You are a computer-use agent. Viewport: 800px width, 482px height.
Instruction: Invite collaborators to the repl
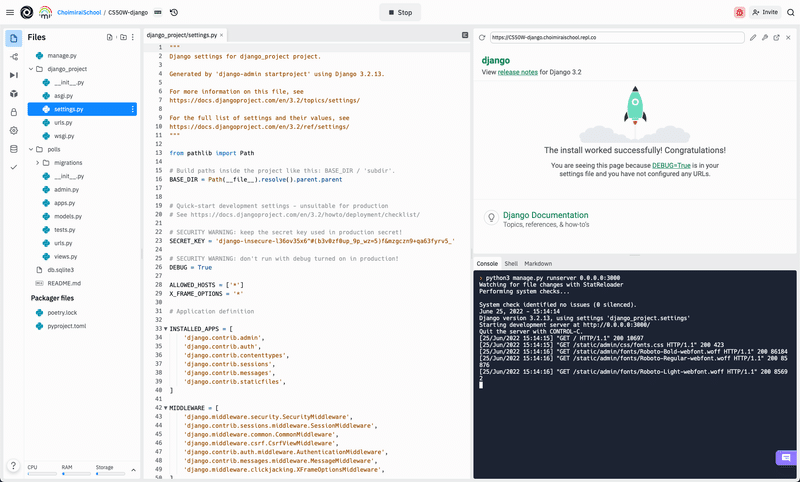tap(765, 12)
